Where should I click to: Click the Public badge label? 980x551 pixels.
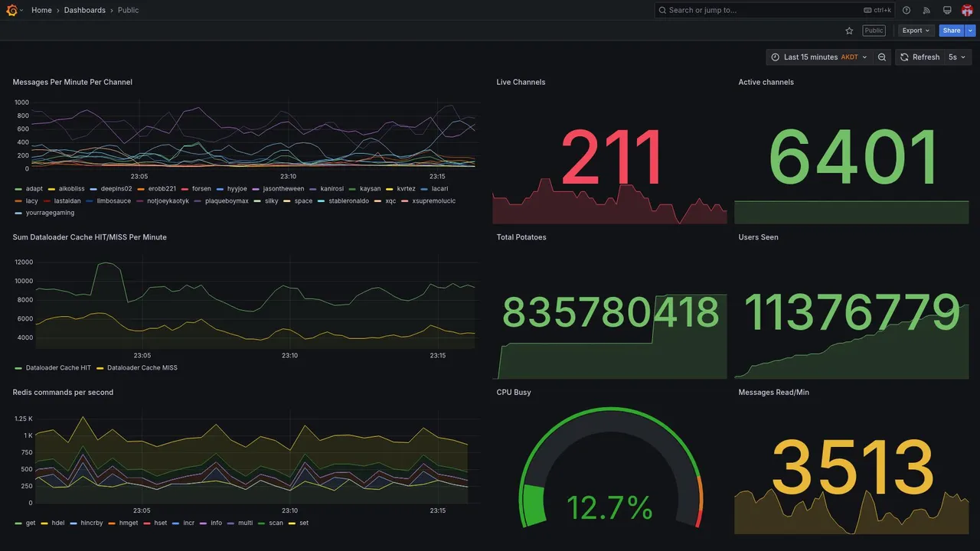coord(874,31)
